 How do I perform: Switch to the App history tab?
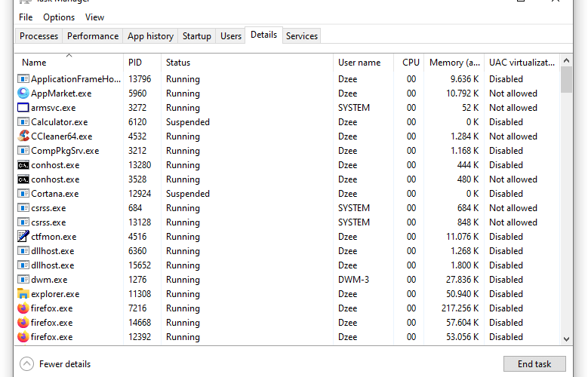150,36
